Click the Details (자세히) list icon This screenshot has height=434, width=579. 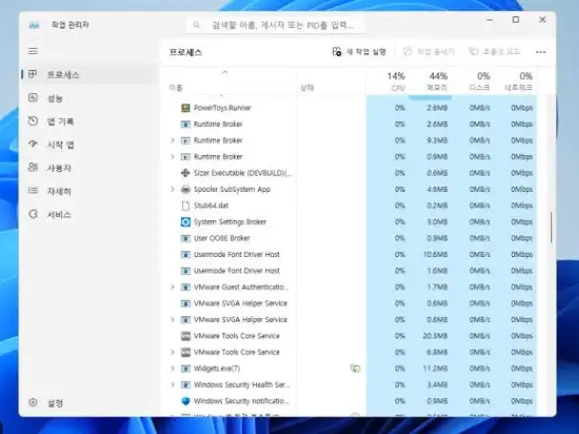click(x=33, y=191)
